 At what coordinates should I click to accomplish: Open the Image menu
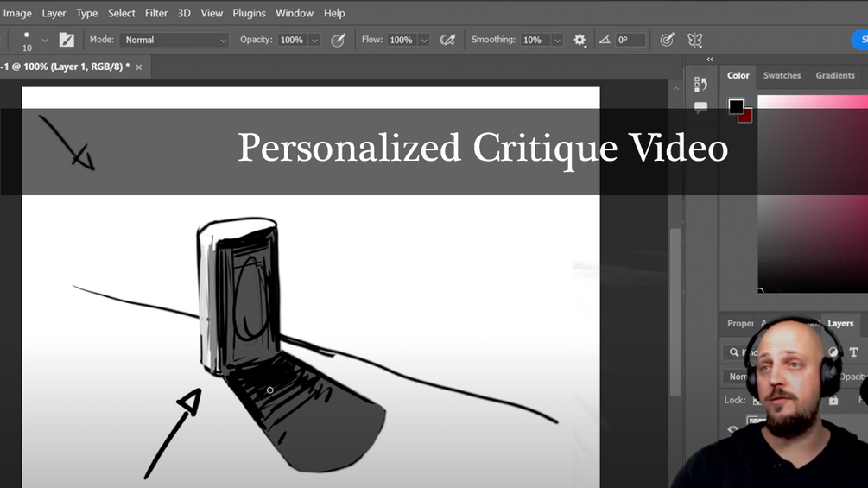(x=17, y=13)
